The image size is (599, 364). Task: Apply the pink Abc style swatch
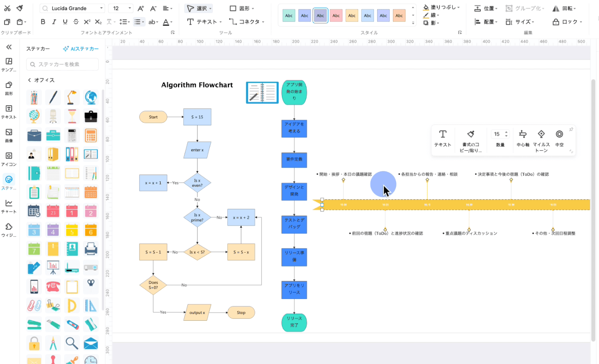(336, 15)
